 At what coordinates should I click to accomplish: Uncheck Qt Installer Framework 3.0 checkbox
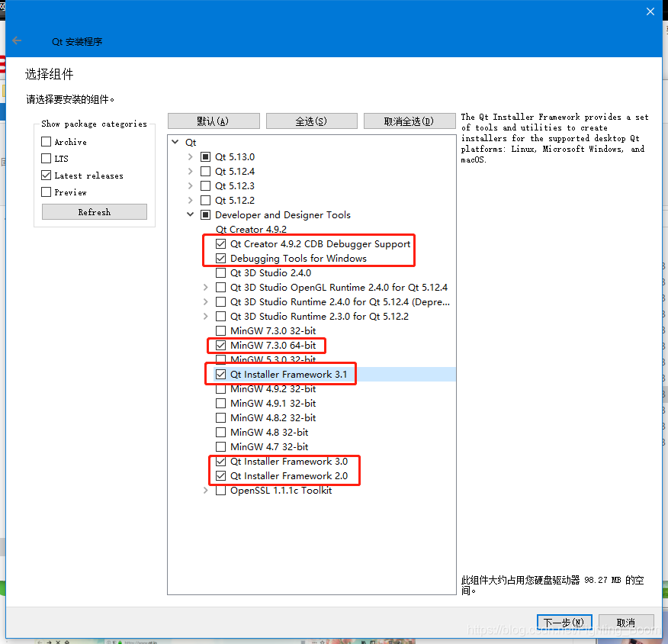(220, 461)
